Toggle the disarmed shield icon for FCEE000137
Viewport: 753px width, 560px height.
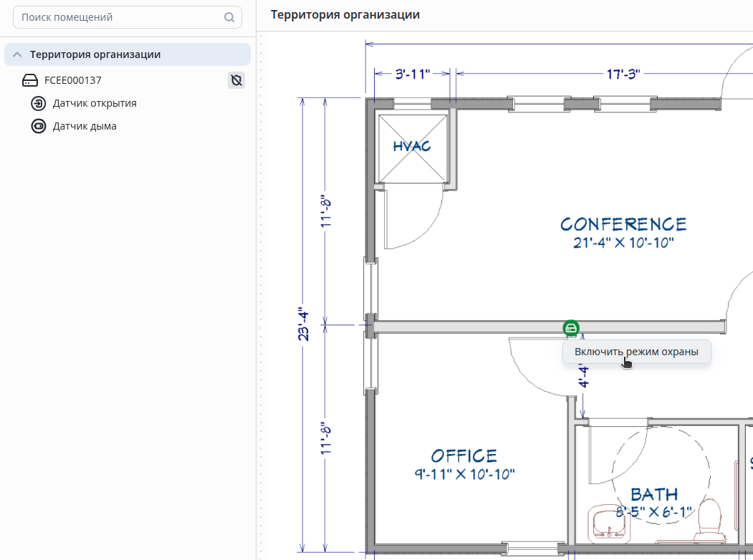236,80
